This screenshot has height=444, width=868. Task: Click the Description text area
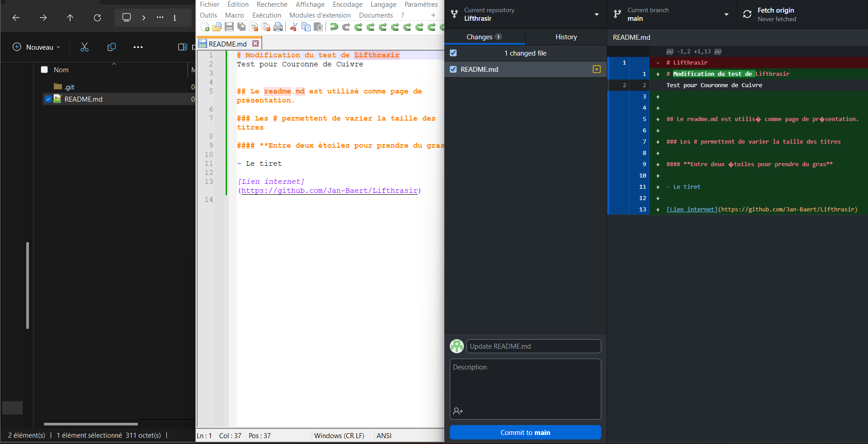pos(525,389)
